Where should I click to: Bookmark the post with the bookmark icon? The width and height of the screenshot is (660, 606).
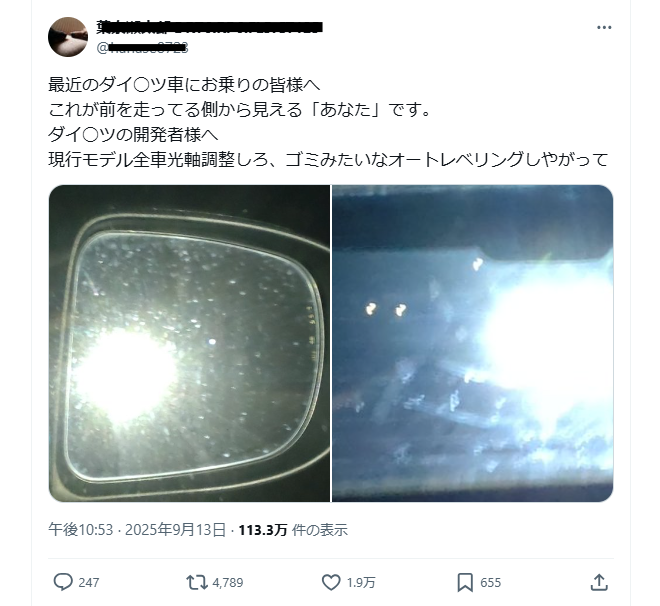[465, 583]
